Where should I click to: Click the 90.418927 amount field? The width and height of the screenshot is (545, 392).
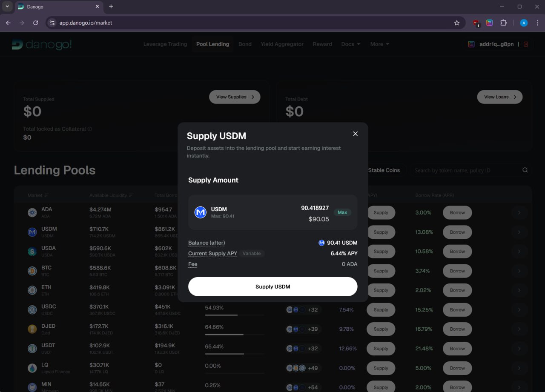pos(315,208)
